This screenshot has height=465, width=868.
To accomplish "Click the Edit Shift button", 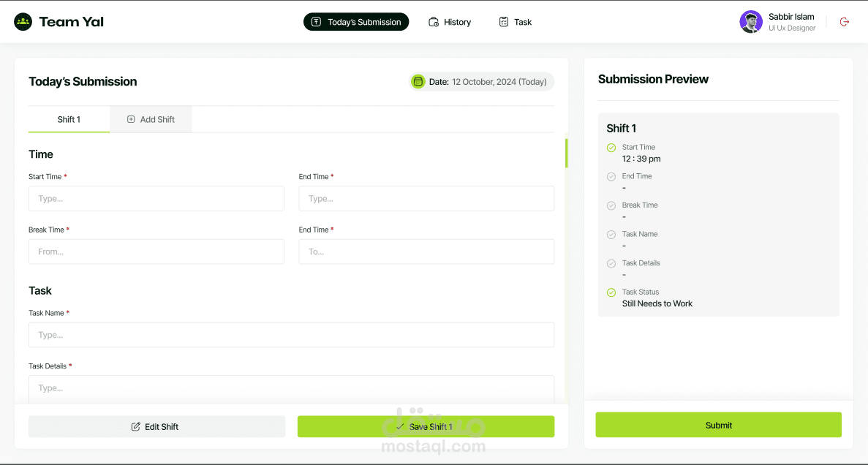I will coord(157,427).
